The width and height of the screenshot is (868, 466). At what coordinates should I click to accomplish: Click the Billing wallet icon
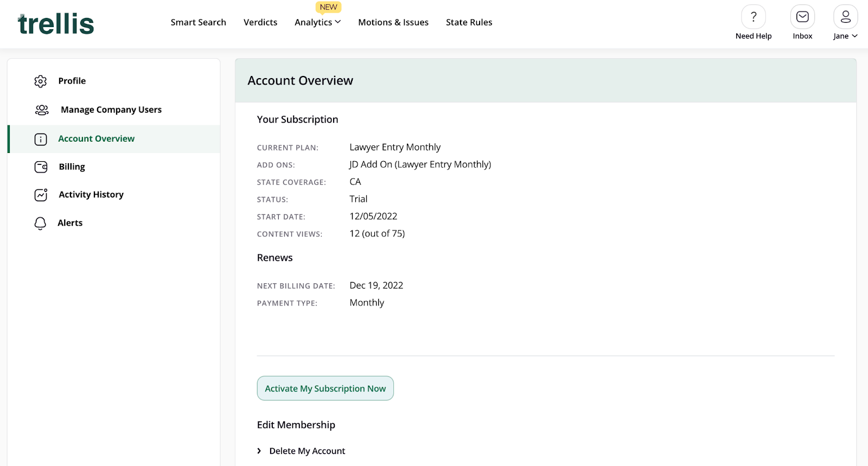pyautogui.click(x=41, y=167)
